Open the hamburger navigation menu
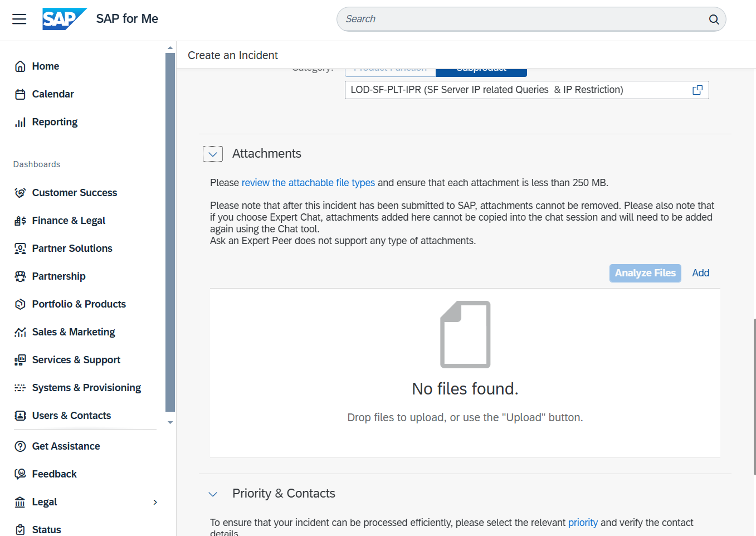The width and height of the screenshot is (756, 536). coord(19,19)
